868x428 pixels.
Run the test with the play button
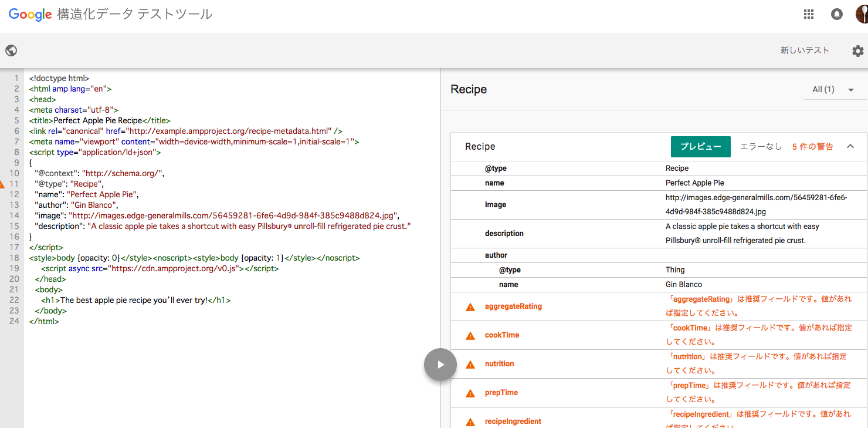tap(440, 364)
